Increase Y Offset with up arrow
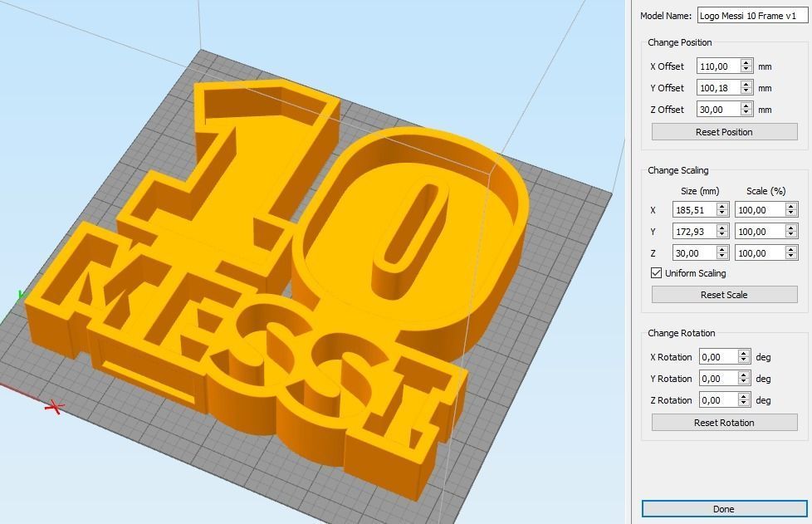Image resolution: width=812 pixels, height=524 pixels. (x=746, y=85)
